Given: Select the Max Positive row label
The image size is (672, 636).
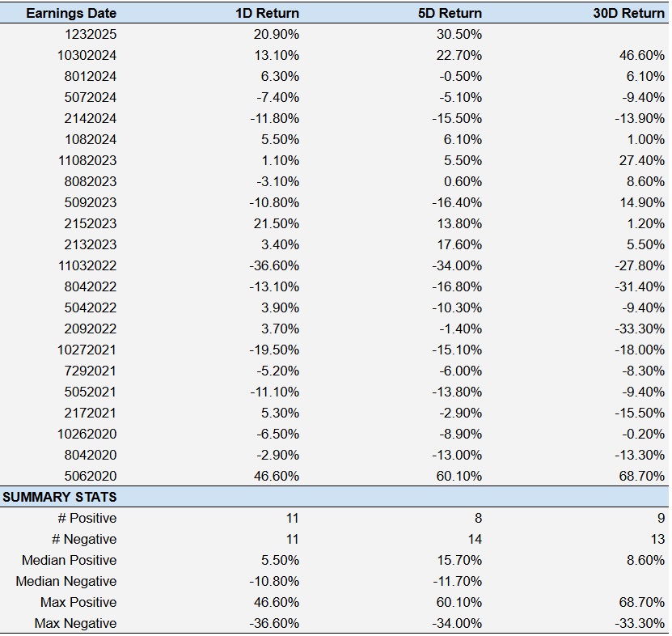Looking at the screenshot, I should [x=78, y=602].
